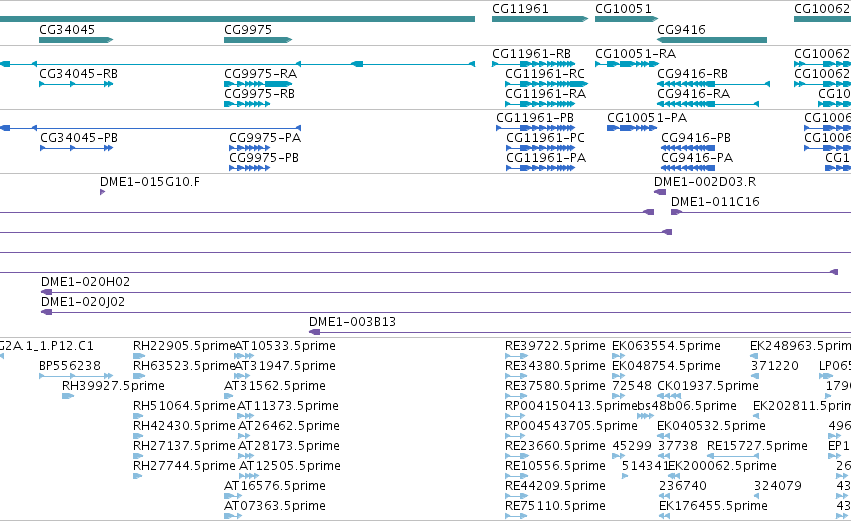Select transcript CG11961-RC

click(x=545, y=74)
